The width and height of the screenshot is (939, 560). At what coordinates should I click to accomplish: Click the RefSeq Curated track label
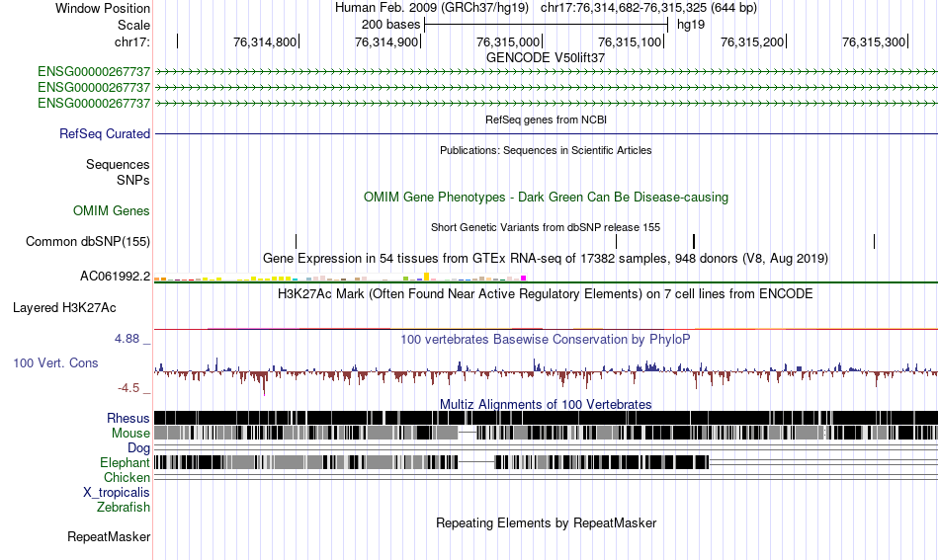point(105,134)
